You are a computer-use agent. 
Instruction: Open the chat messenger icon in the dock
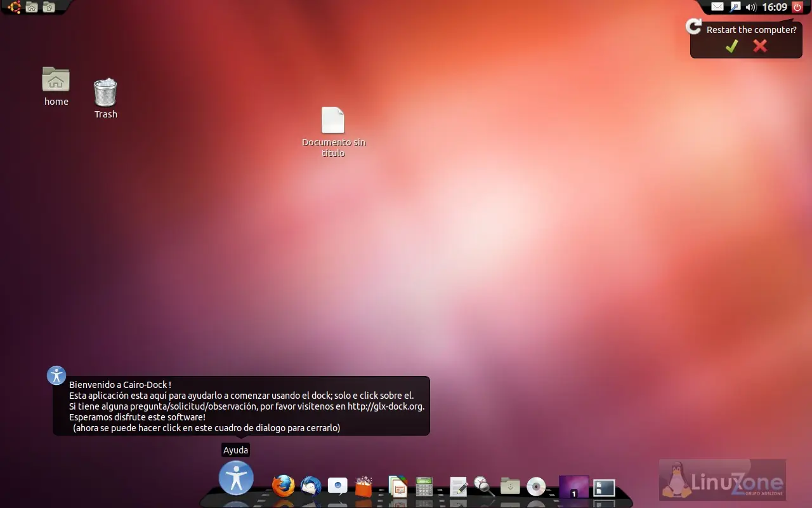coord(337,486)
